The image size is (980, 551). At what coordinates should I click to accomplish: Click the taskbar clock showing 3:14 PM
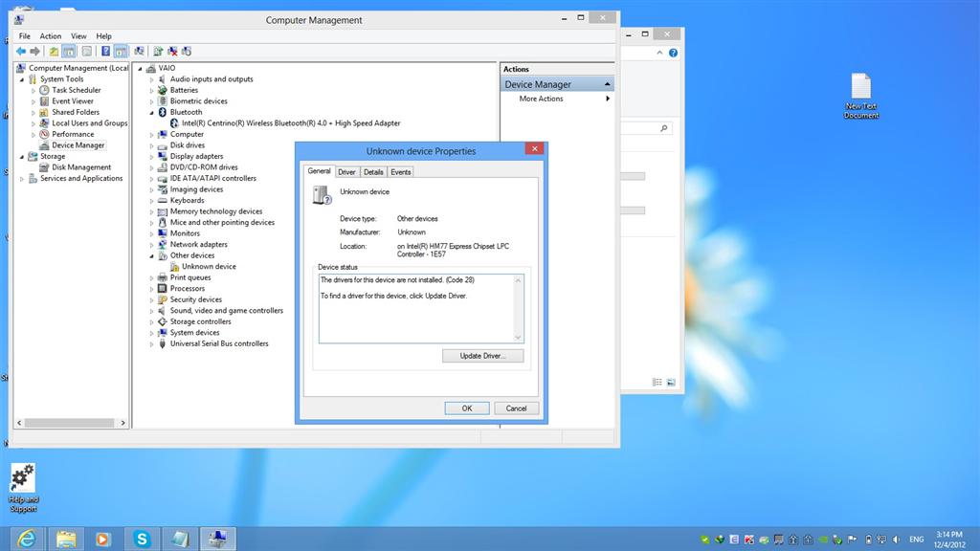click(x=950, y=540)
